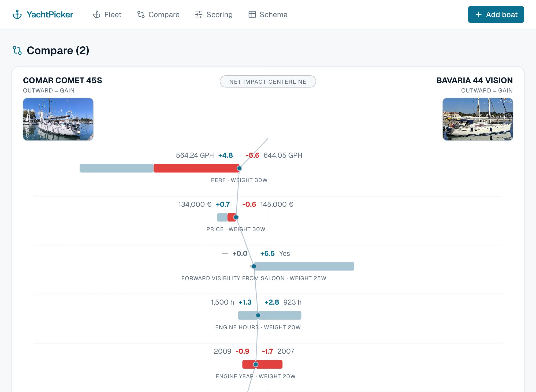Click the Add boat button

(x=496, y=14)
